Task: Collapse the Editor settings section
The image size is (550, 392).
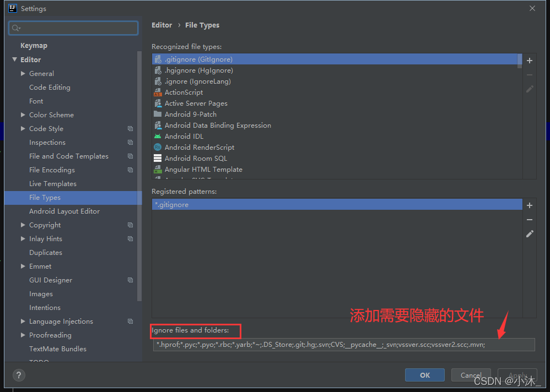Action: coord(14,59)
